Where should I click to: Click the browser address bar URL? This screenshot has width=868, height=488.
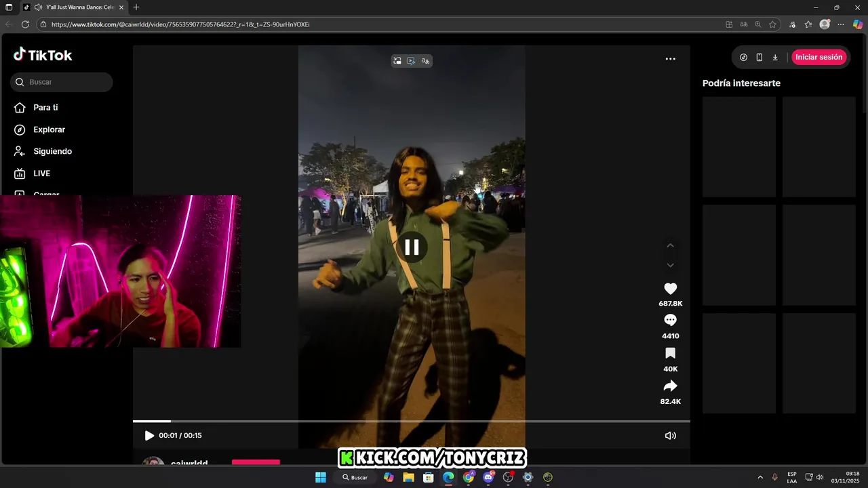pos(180,24)
